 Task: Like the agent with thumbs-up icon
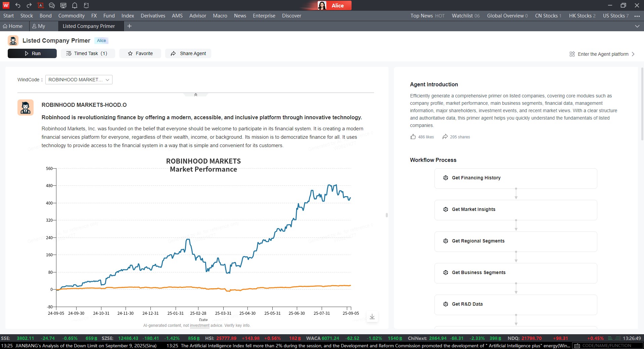413,137
